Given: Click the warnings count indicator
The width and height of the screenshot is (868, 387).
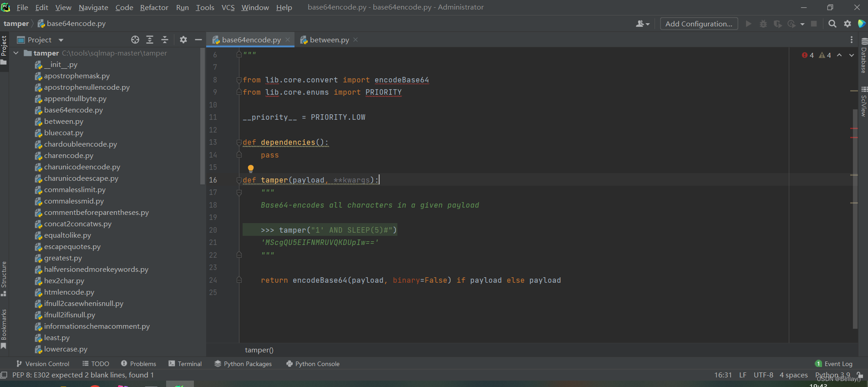Looking at the screenshot, I should click(x=825, y=55).
